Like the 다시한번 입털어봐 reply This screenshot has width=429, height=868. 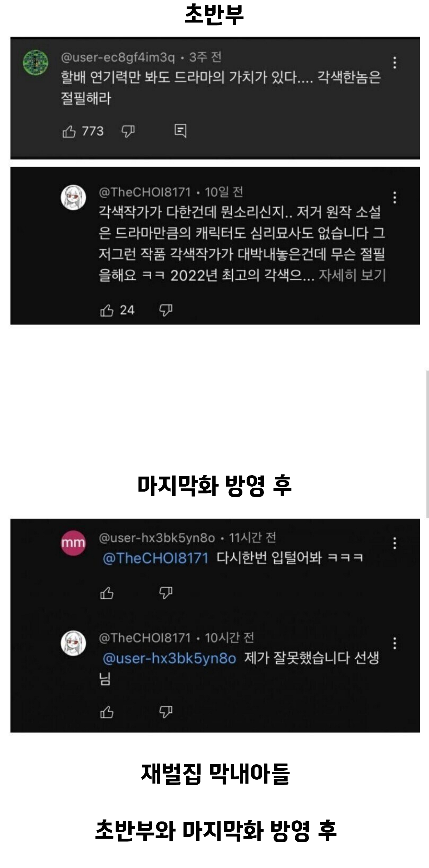point(107,593)
